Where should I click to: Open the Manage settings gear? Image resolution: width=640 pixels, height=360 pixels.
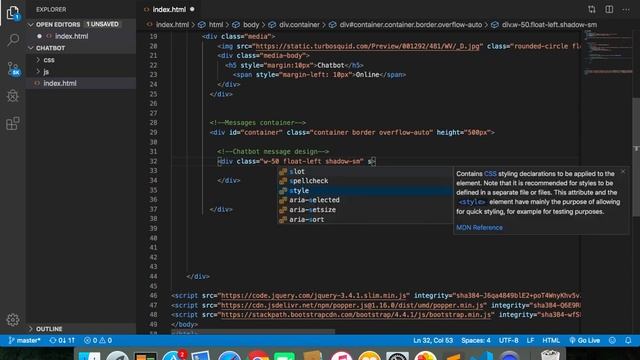(x=13, y=320)
